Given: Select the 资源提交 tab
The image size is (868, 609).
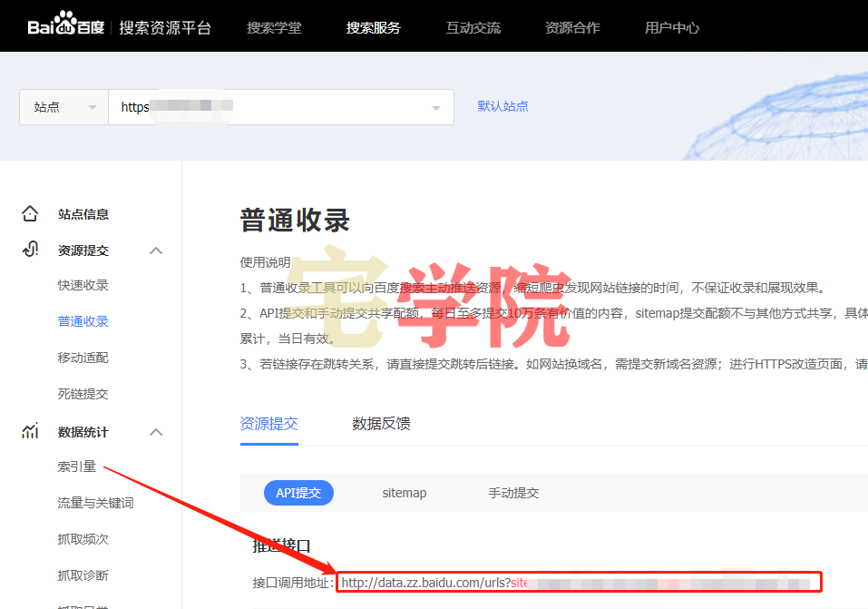Looking at the screenshot, I should tap(268, 424).
